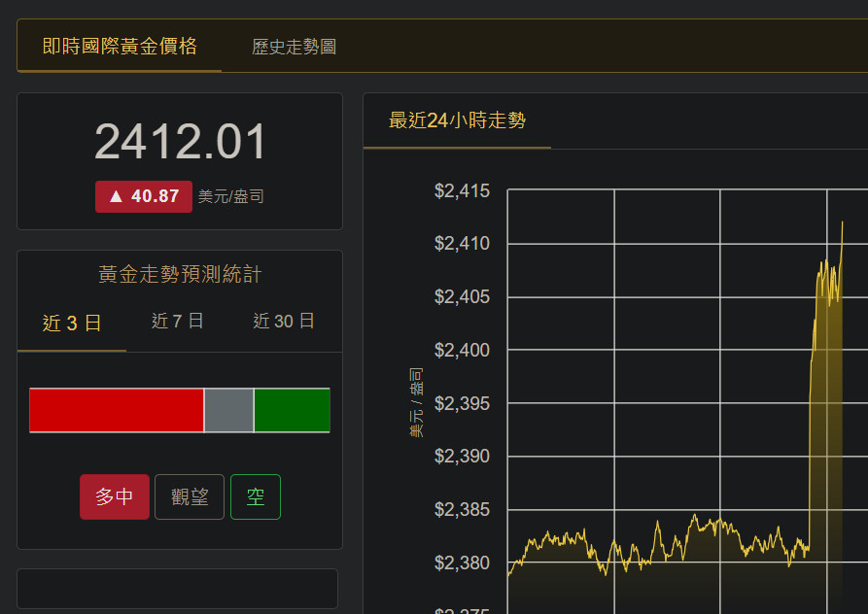Click the 黃金走勢預測統計 panel heading

(180, 275)
